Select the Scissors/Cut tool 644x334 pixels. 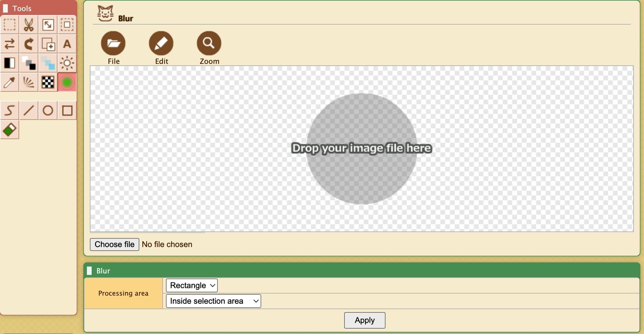tap(28, 24)
